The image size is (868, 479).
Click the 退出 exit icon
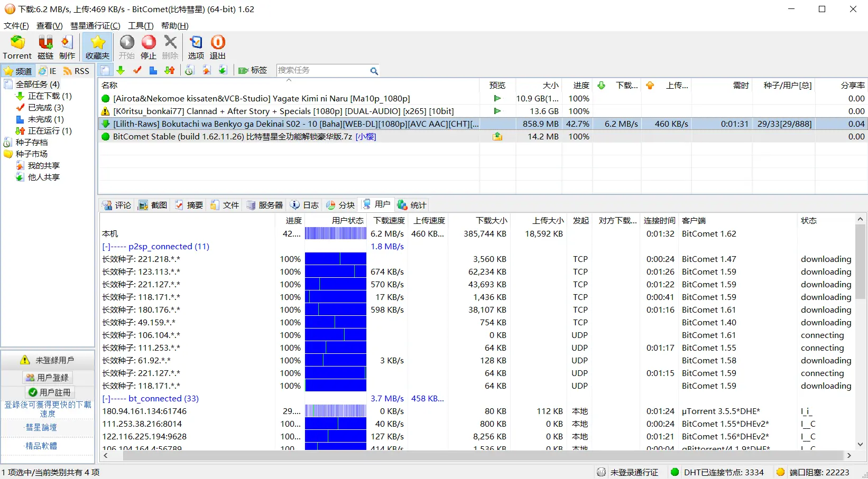pos(218,47)
